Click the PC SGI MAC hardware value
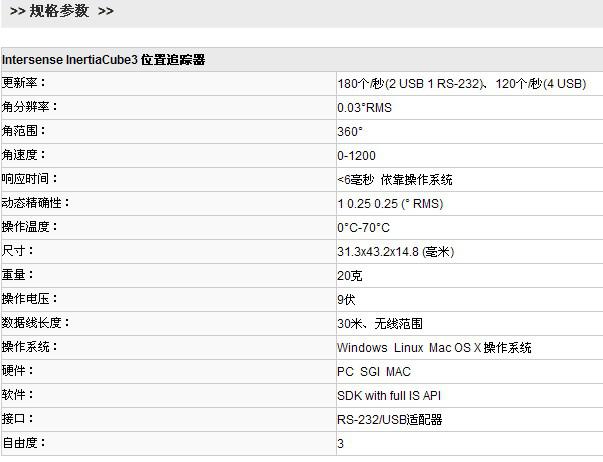Image resolution: width=603 pixels, height=462 pixels. coord(374,372)
